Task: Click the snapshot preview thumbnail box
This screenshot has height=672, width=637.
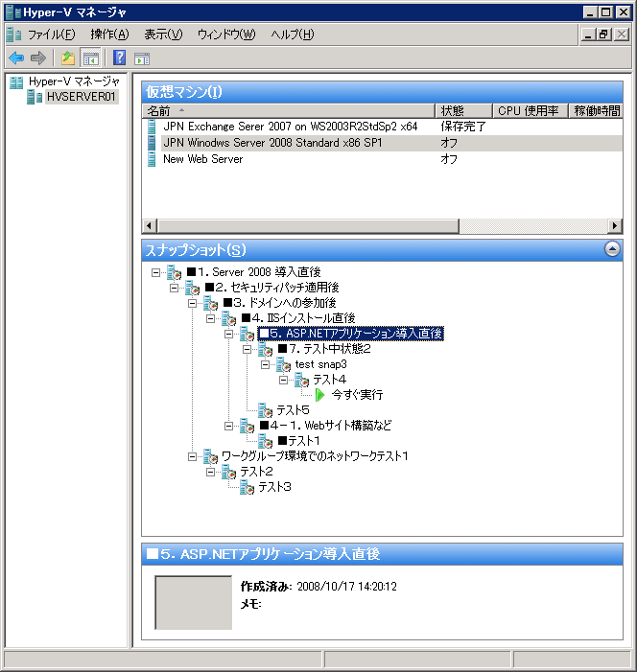Action: [193, 602]
